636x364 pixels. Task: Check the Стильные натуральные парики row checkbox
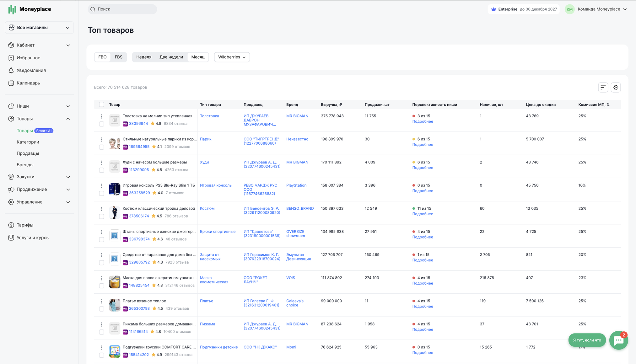click(x=101, y=147)
